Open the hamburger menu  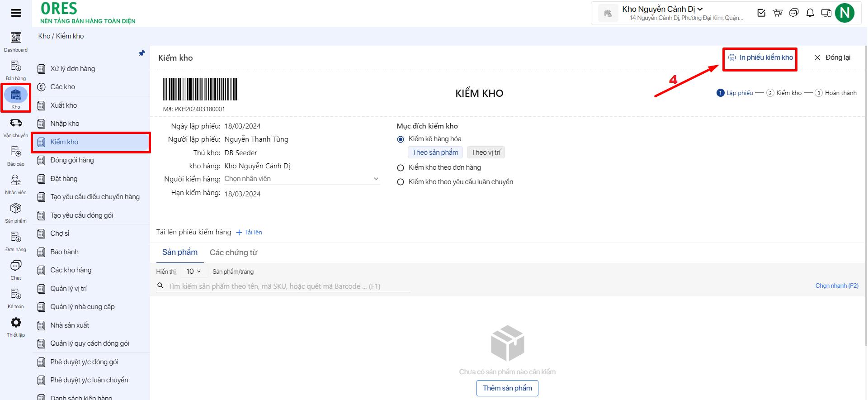point(16,13)
